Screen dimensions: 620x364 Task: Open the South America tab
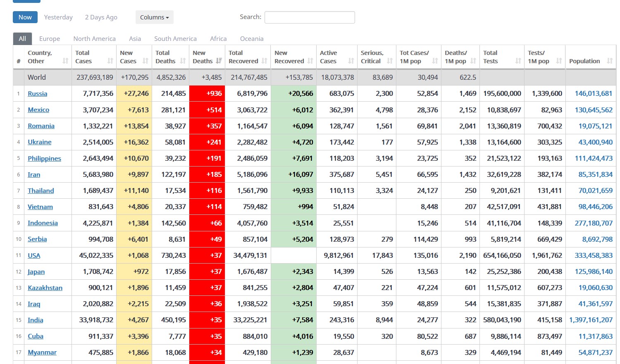click(175, 39)
